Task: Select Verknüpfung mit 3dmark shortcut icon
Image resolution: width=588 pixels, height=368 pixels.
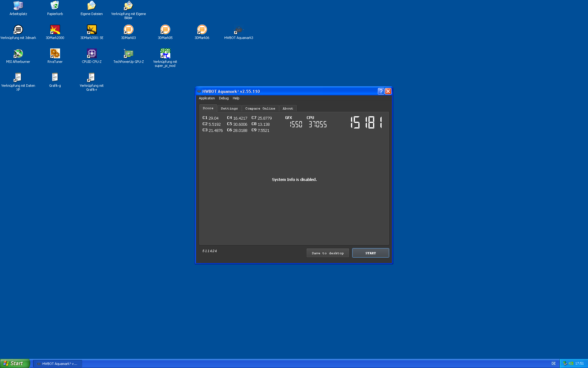Action: click(x=18, y=32)
